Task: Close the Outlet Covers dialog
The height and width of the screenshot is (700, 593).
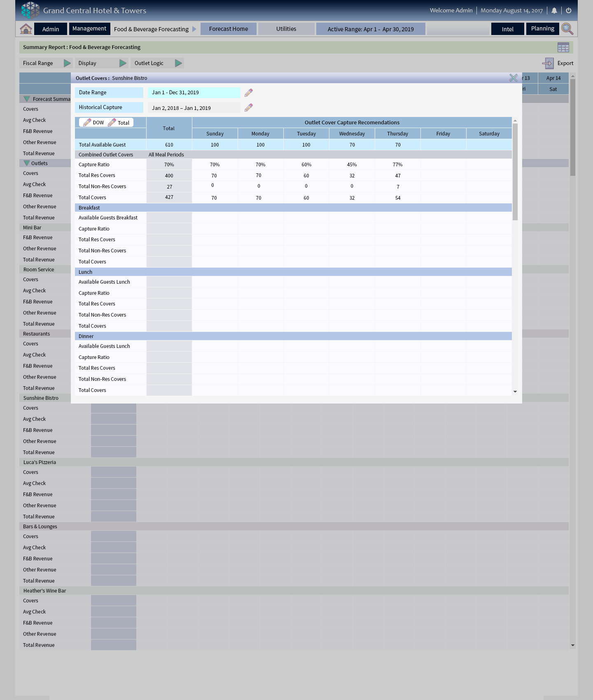Action: [513, 78]
